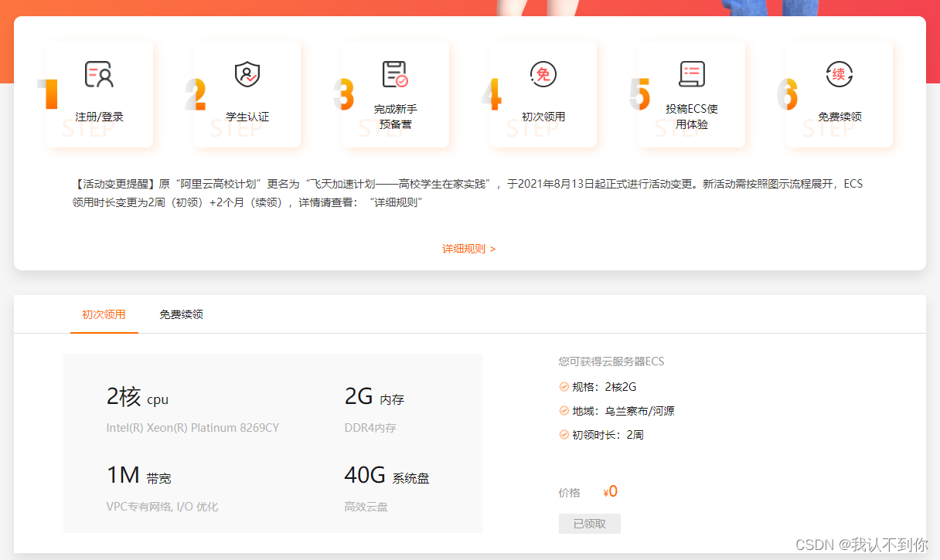Click the person icon inside 注册/登录 card
940x560 pixels.
point(99,75)
